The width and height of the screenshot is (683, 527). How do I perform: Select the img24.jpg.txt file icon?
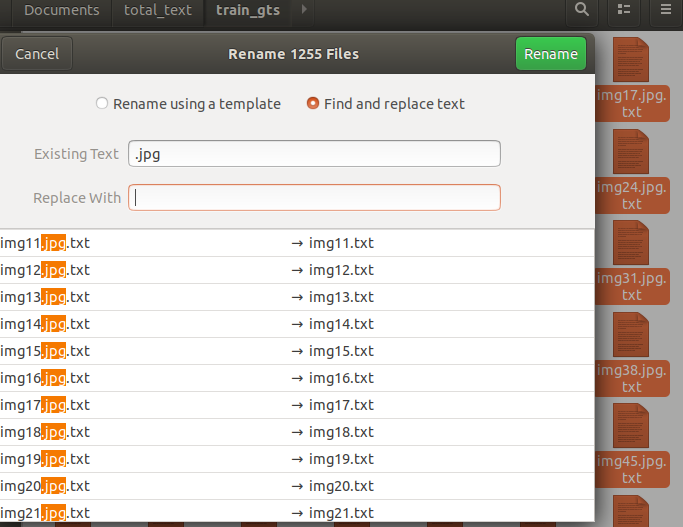coord(631,152)
